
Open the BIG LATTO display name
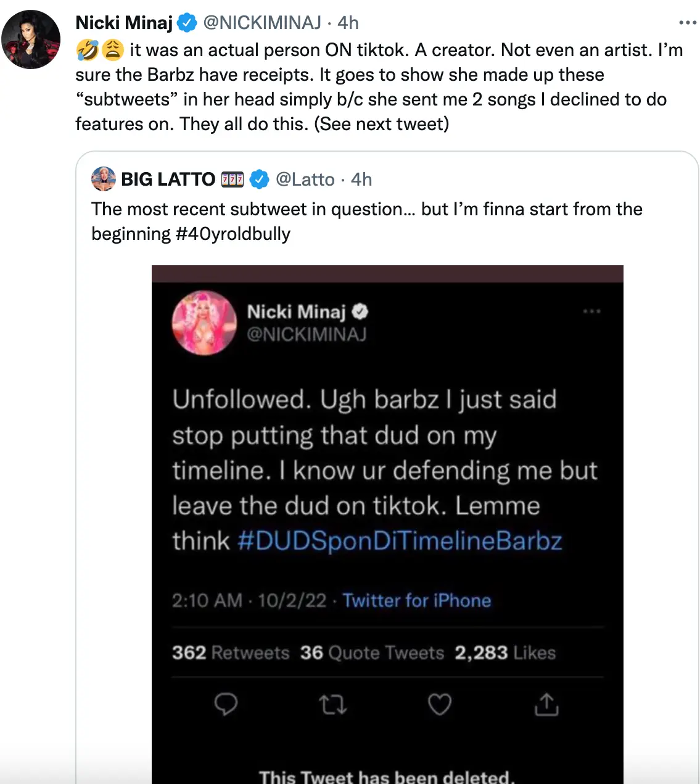pos(168,179)
